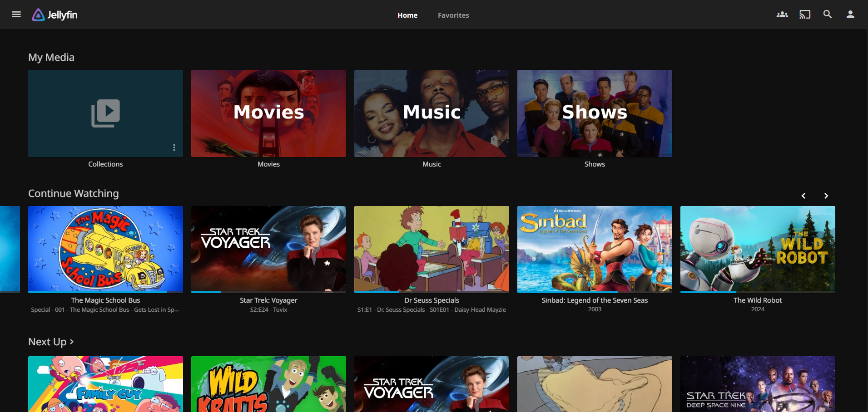This screenshot has width=868, height=412.
Task: Resume The Wild Robot thumbnail
Action: click(x=758, y=249)
